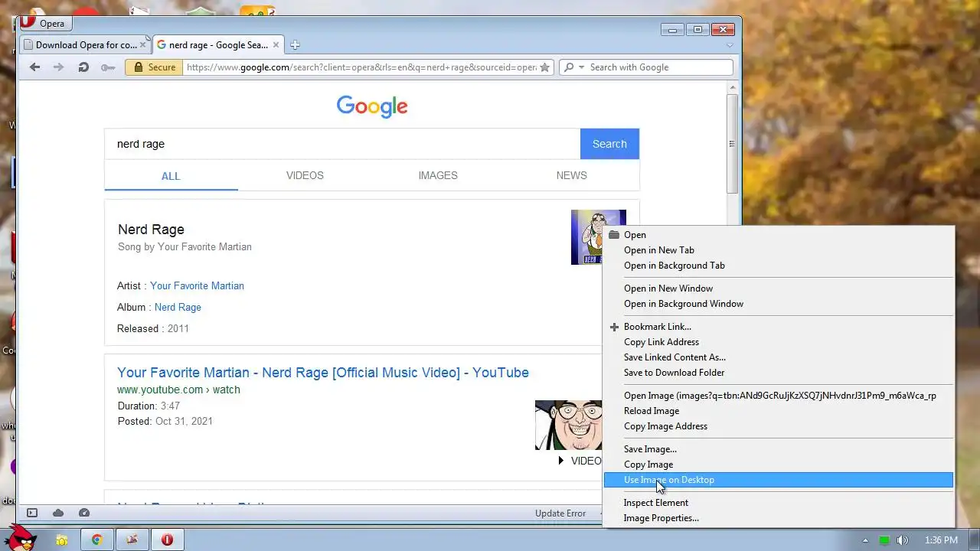Screen dimensions: 980x551
Task: Choose Copy Image Address
Action: coord(779,426)
